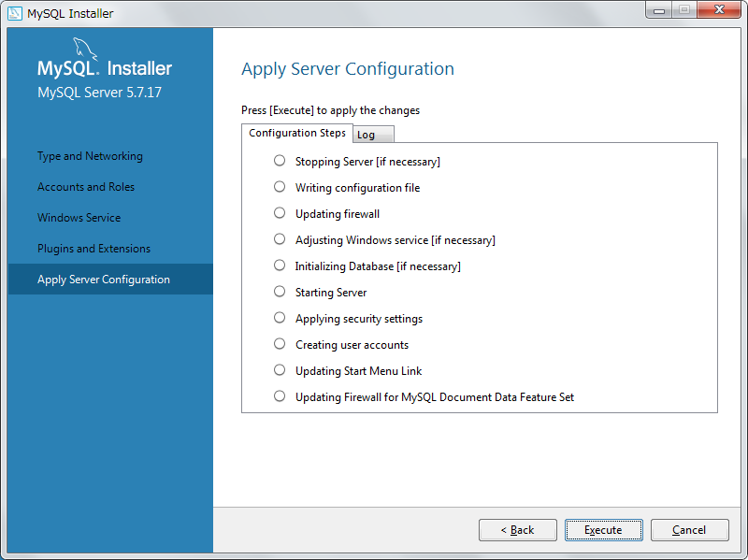Viewport: 748px width, 560px height.
Task: Open Type and Networking in the sidebar
Action: pyautogui.click(x=90, y=156)
